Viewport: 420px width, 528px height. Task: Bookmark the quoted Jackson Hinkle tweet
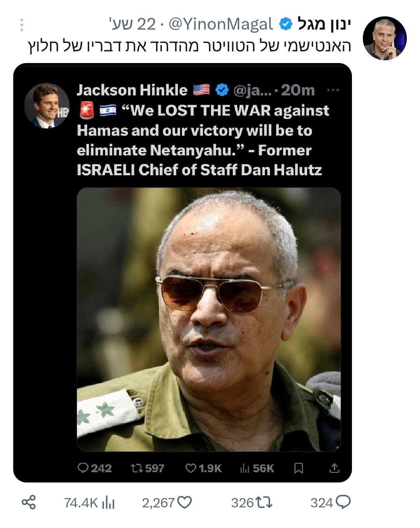click(x=299, y=468)
